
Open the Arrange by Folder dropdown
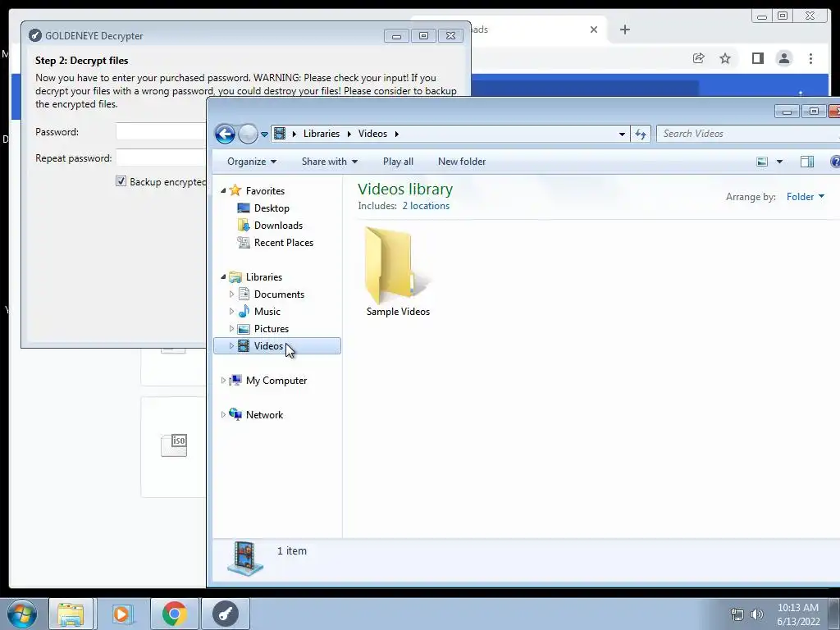pyautogui.click(x=806, y=197)
